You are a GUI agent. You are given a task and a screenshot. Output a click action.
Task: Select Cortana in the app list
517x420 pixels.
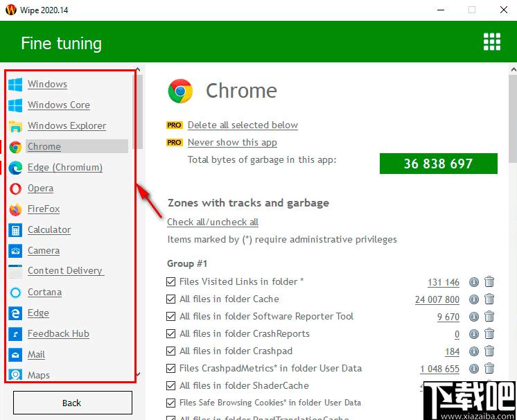[44, 292]
